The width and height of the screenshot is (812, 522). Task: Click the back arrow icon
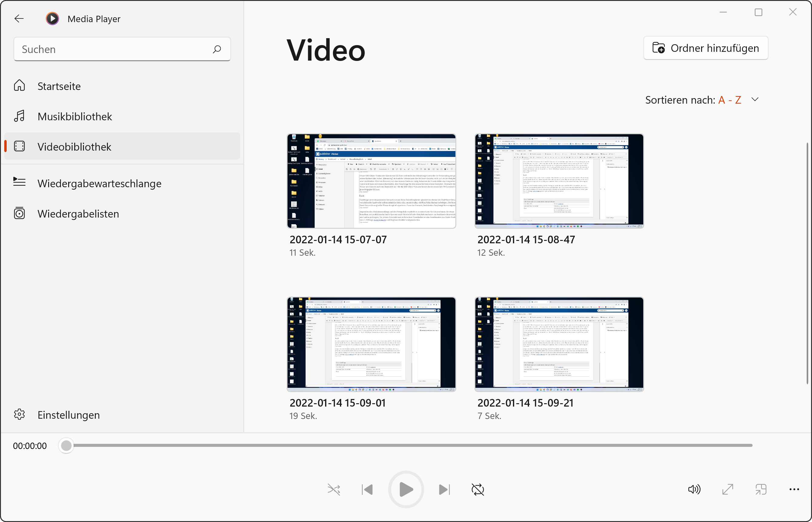19,19
